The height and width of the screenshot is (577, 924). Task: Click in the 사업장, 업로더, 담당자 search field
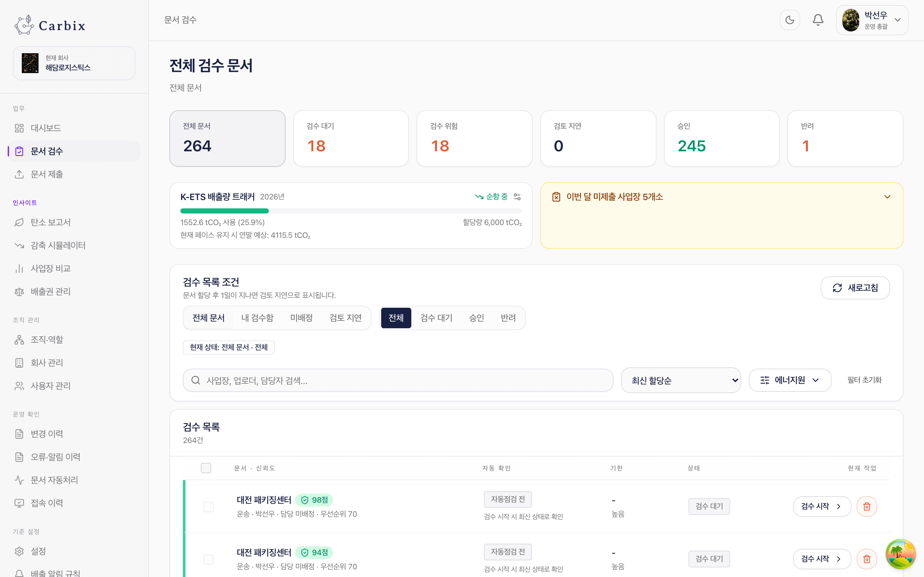click(x=398, y=380)
